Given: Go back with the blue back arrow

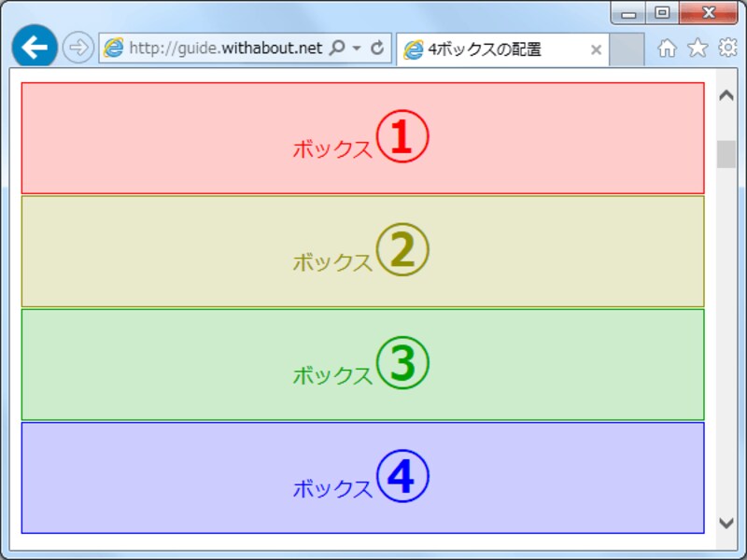Looking at the screenshot, I should tap(35, 48).
